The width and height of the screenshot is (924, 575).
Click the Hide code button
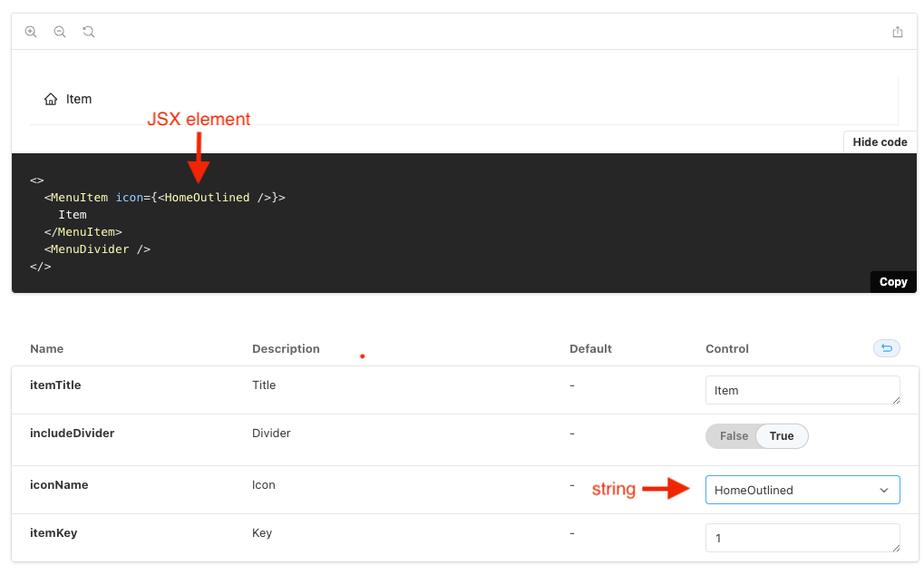pyautogui.click(x=880, y=142)
